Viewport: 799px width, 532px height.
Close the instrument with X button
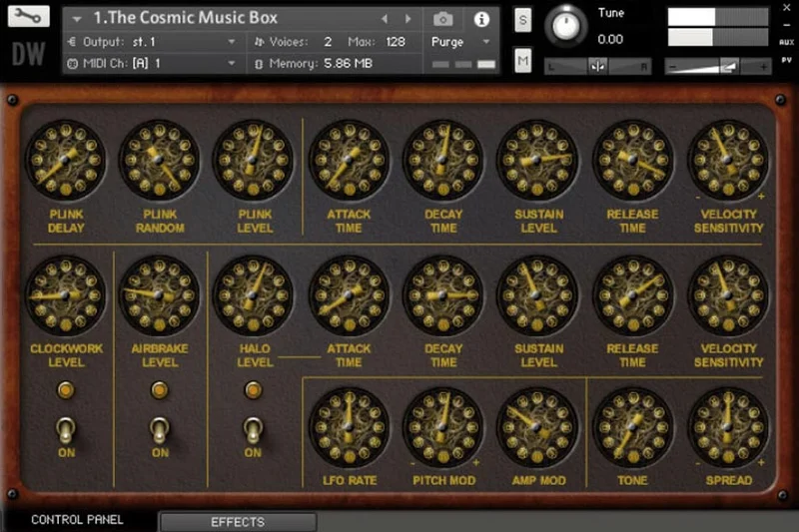coord(787,8)
